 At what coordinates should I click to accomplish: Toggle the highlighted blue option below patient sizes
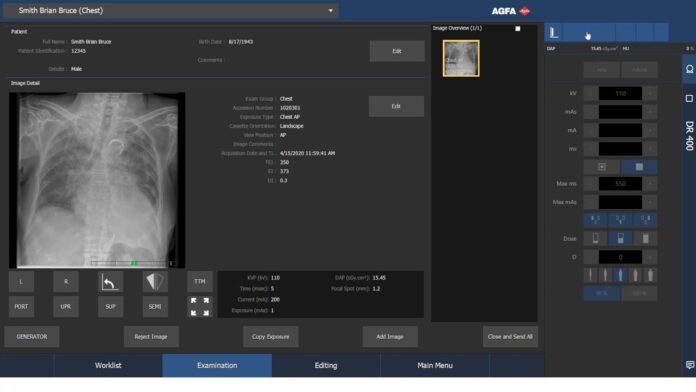pyautogui.click(x=602, y=293)
